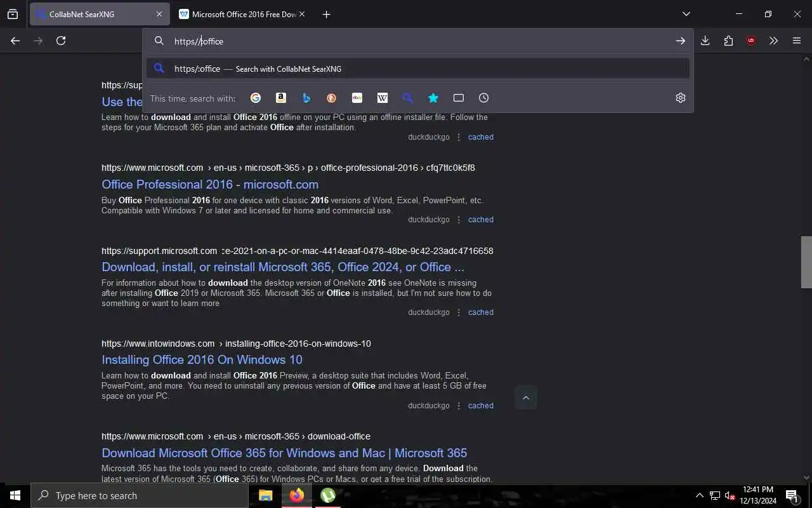This screenshot has height=508, width=812.
Task: Search this time with Google
Action: point(256,98)
